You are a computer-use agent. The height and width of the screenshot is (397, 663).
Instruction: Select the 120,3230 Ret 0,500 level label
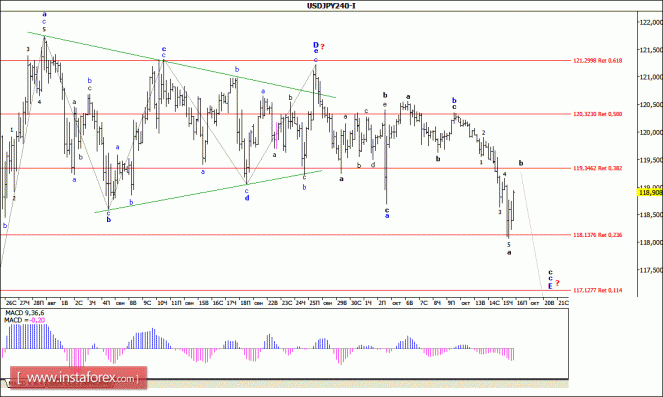tap(597, 114)
